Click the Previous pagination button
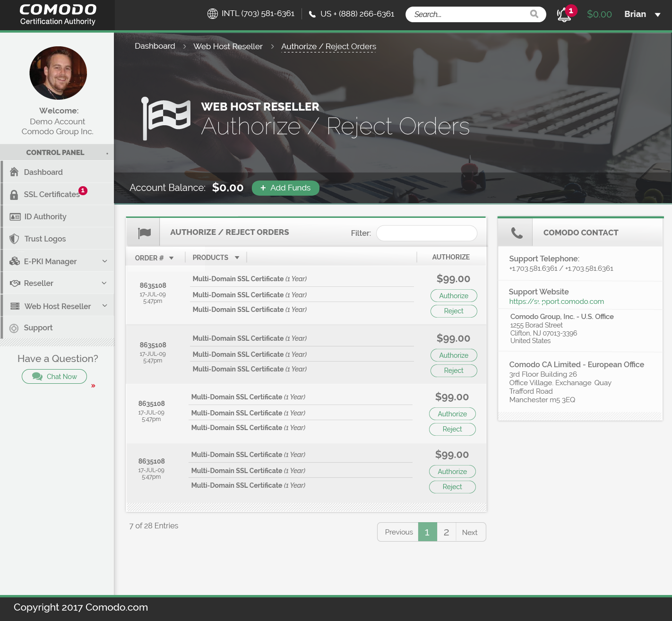Viewport: 672px width, 621px height. point(398,532)
